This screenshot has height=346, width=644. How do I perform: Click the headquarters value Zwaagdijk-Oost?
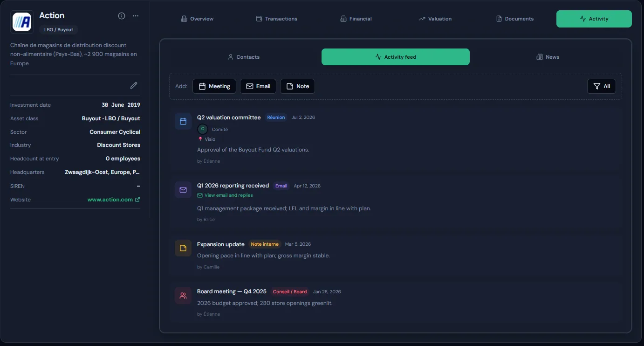pos(103,172)
